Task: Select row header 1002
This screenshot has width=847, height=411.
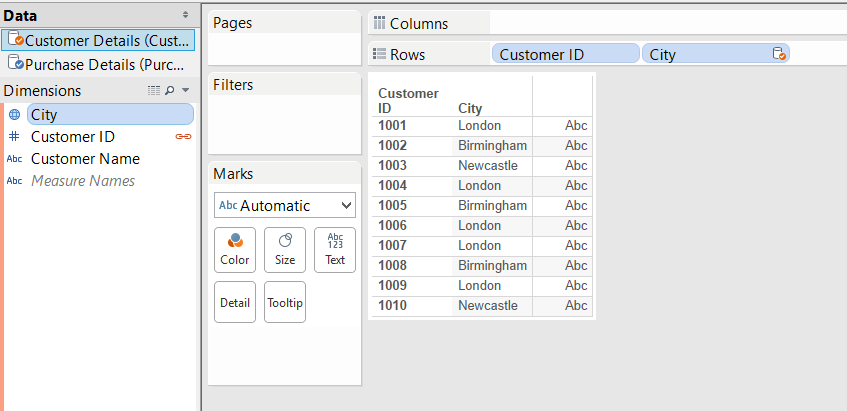Action: pos(392,146)
